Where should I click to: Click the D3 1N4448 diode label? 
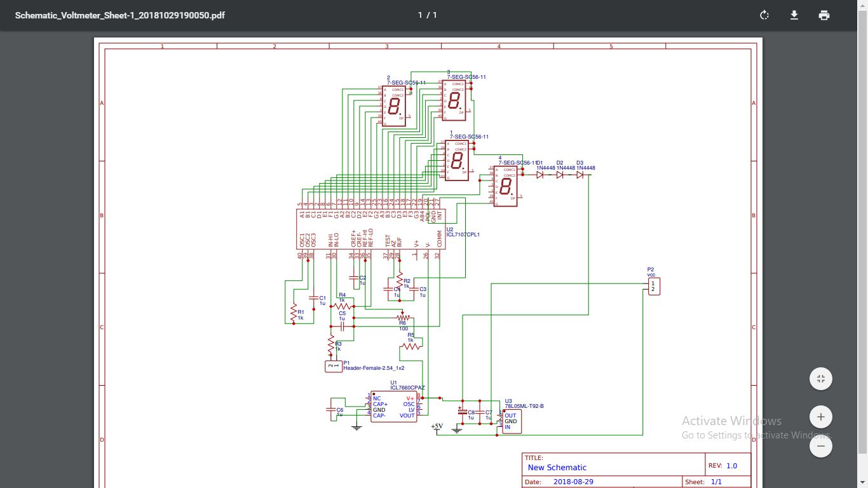585,165
